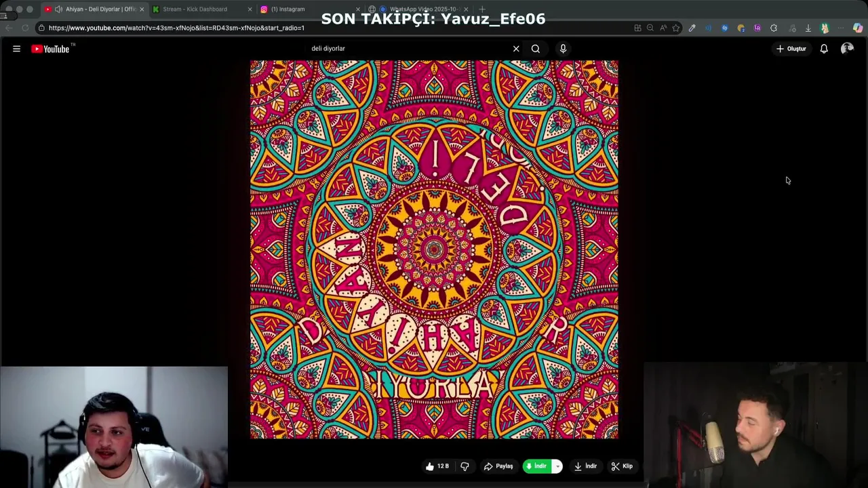Click the eyedropper color picker extension
868x488 pixels.
[692, 28]
